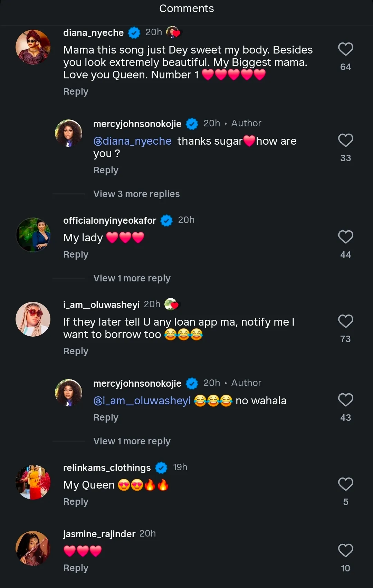Tap relinkams_clothings' profile photo
373x588 pixels.
click(33, 482)
